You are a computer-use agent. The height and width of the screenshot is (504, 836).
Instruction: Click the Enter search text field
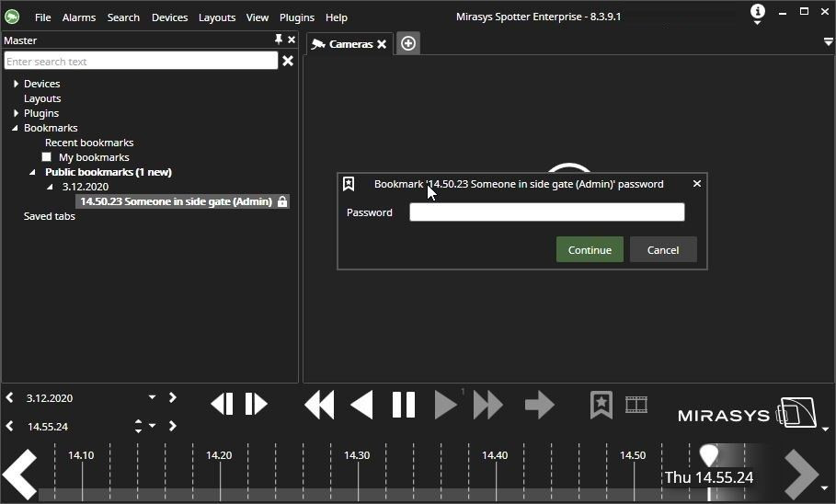(141, 61)
